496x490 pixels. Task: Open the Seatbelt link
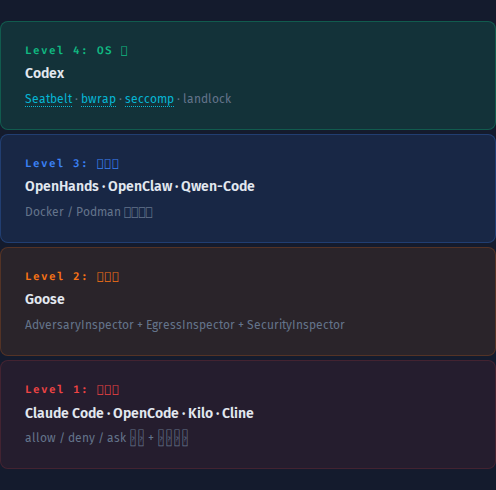point(49,99)
